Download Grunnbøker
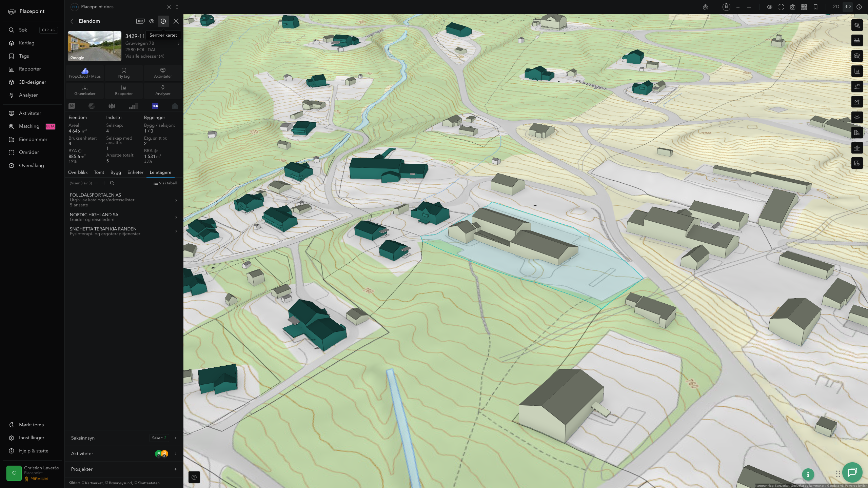The height and width of the screenshot is (488, 868). click(85, 90)
